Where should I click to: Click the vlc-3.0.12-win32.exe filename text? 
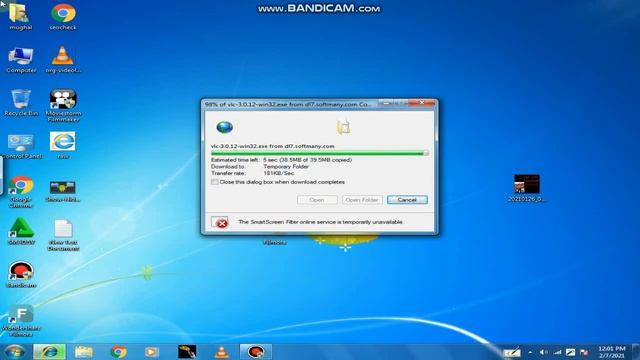pos(238,146)
